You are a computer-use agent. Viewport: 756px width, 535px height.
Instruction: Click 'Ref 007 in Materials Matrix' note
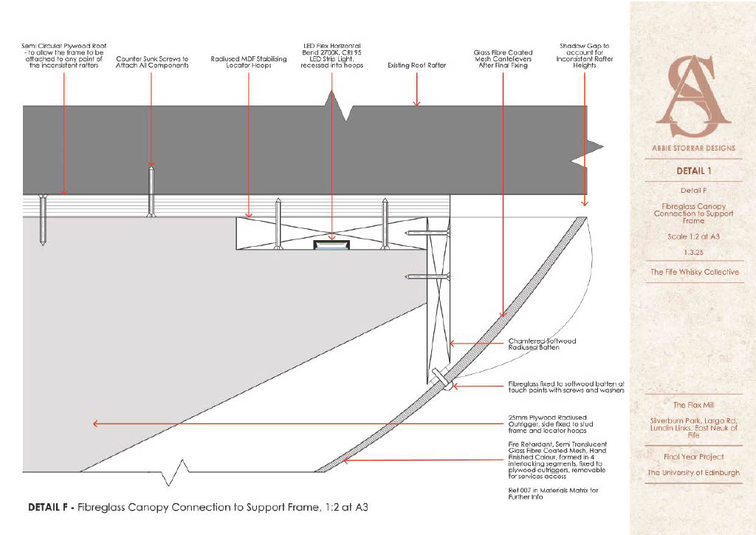coord(553,493)
